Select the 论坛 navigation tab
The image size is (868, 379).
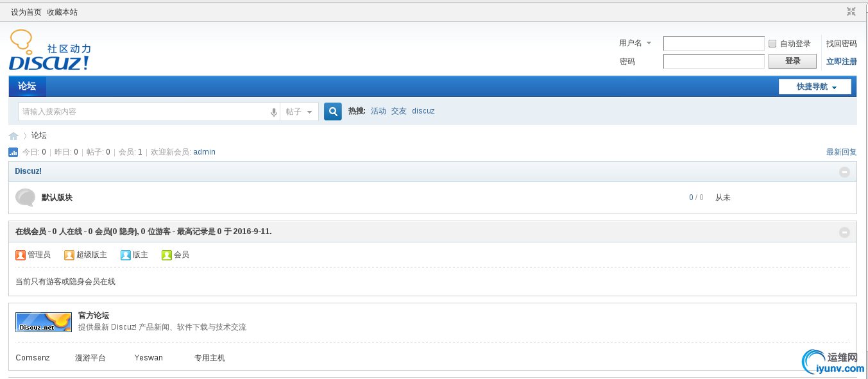[x=27, y=87]
